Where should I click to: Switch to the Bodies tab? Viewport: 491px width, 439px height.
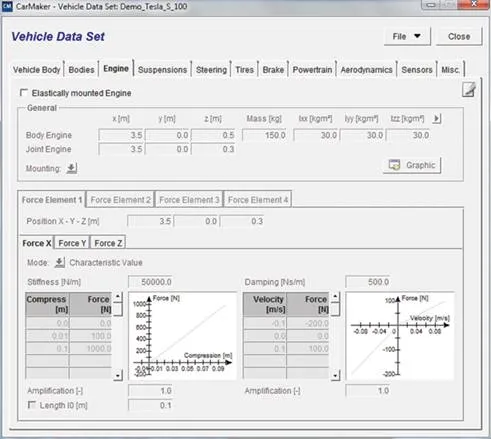coord(81,70)
